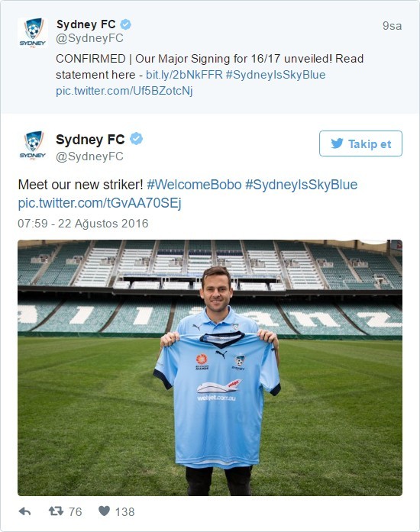Follow Sydney FC with the Takip et button

coord(360,143)
